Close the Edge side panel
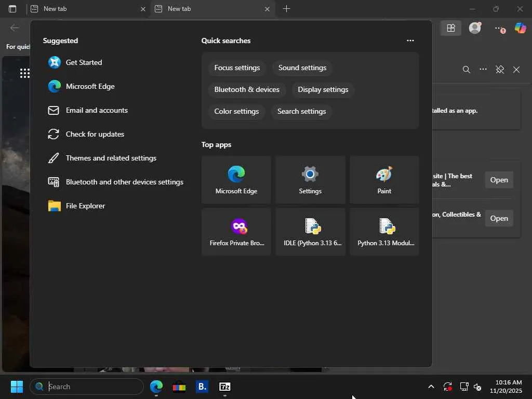This screenshot has height=399, width=532. [516, 70]
